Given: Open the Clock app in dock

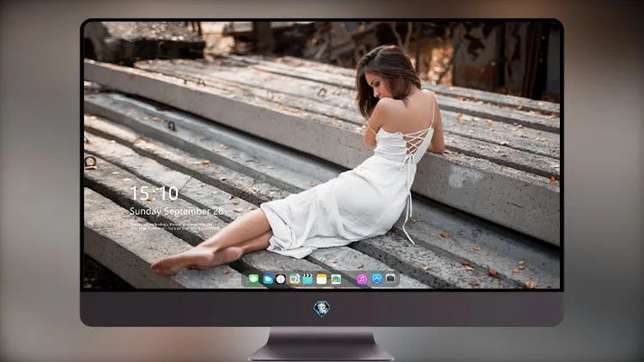Looking at the screenshot, I should 281,280.
